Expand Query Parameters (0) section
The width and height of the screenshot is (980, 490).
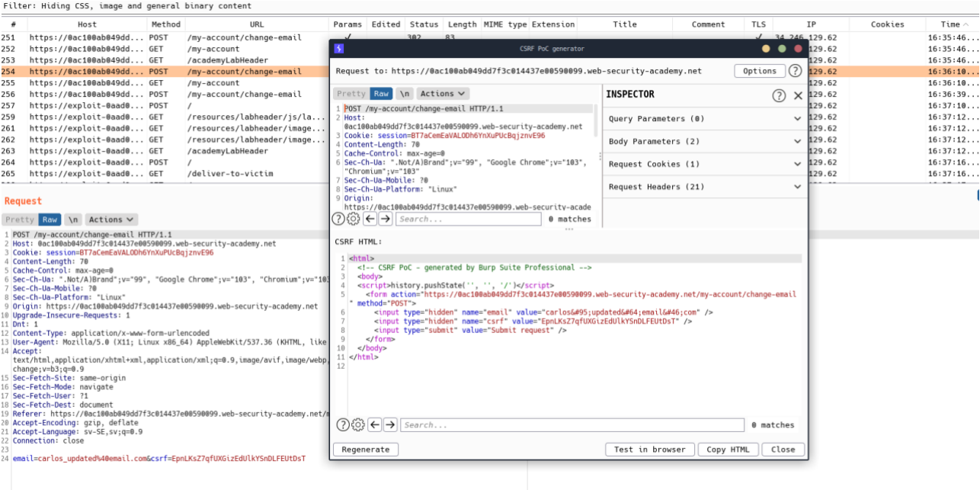coord(705,119)
